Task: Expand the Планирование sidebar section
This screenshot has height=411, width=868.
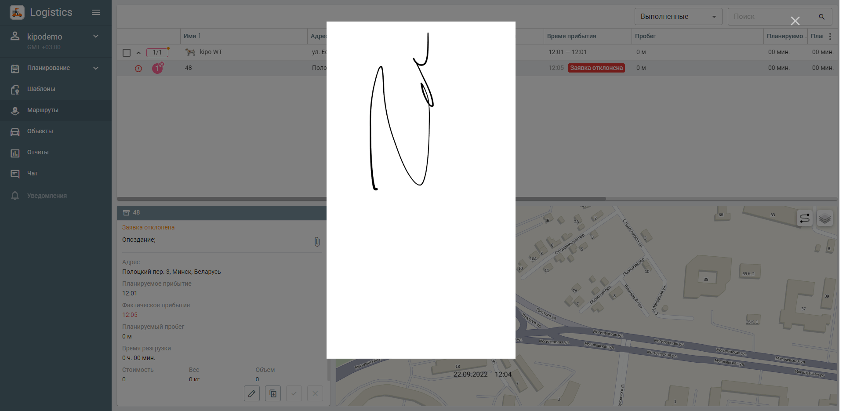Action: (x=96, y=68)
